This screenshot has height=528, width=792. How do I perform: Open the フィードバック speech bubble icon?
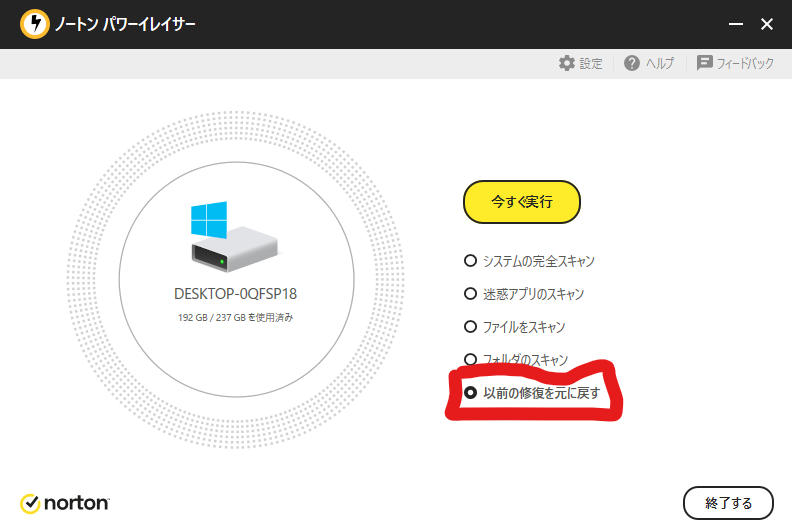704,63
